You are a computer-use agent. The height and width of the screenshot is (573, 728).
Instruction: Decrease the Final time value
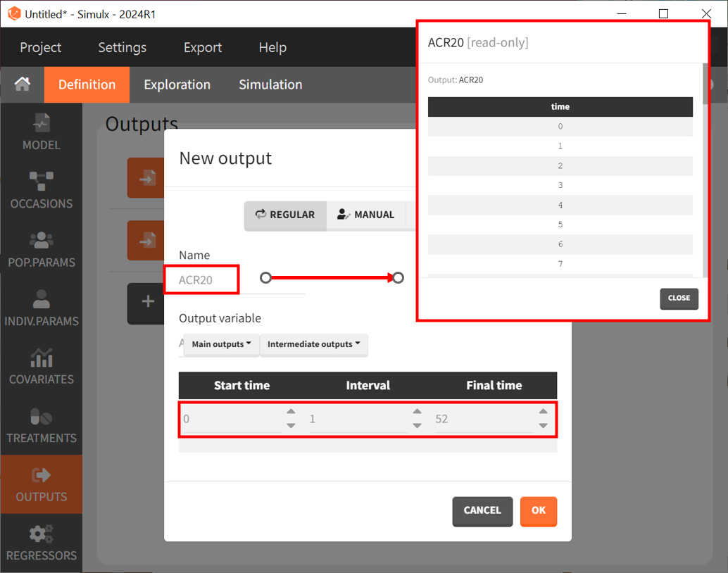pos(543,426)
